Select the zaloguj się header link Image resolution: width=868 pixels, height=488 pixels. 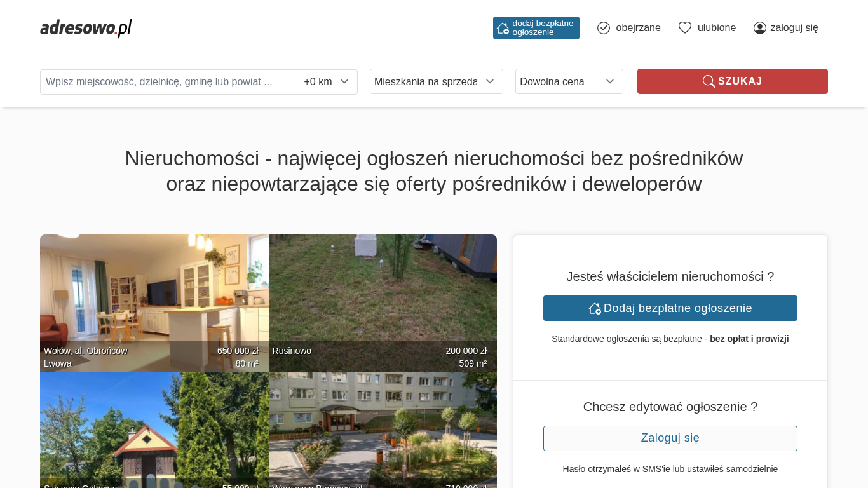[x=794, y=28]
